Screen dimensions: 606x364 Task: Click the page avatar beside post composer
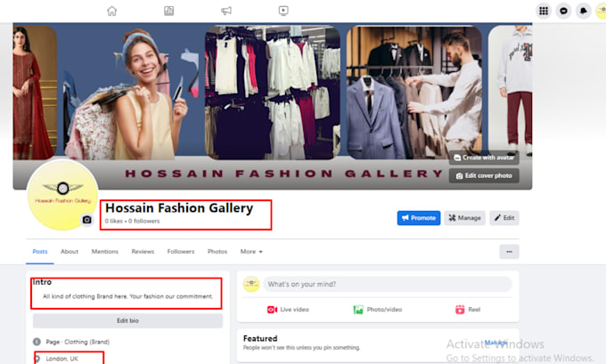251,284
